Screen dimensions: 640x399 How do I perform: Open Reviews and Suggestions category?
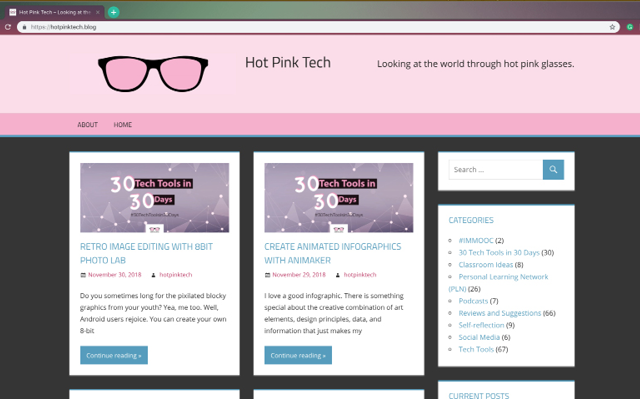tap(500, 313)
